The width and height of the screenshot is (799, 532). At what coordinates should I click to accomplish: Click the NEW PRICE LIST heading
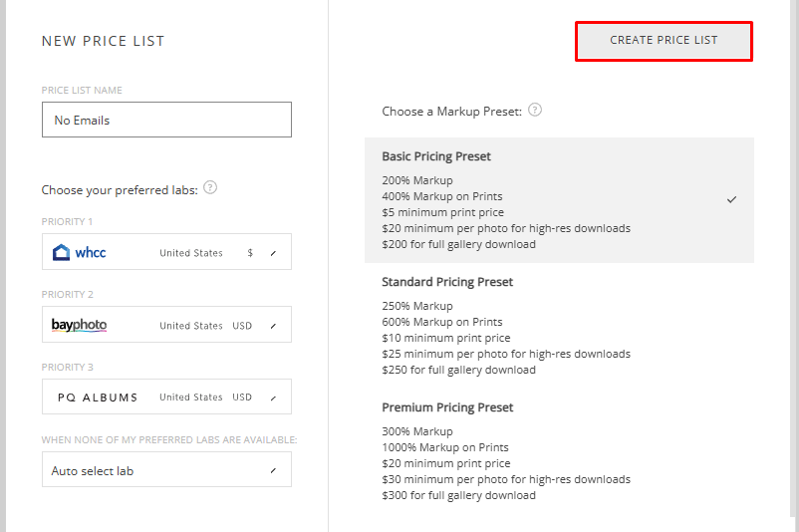click(104, 41)
